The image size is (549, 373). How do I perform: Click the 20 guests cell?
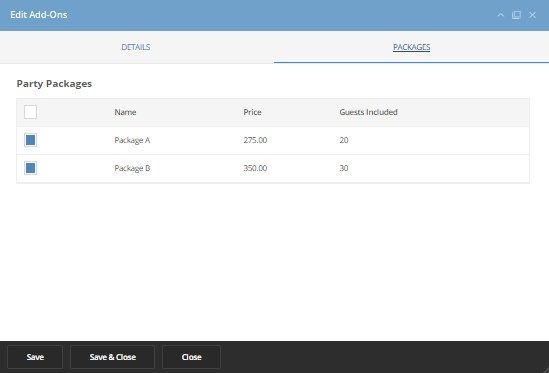344,140
